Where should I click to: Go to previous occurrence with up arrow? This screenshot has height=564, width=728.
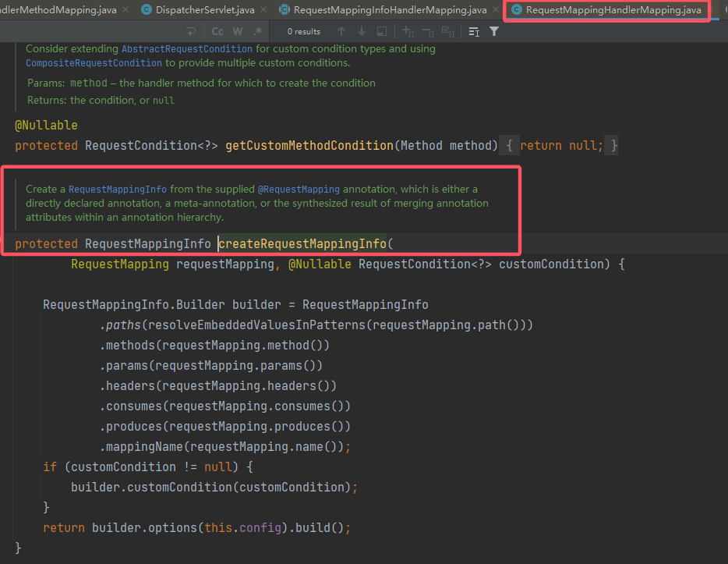[x=341, y=31]
